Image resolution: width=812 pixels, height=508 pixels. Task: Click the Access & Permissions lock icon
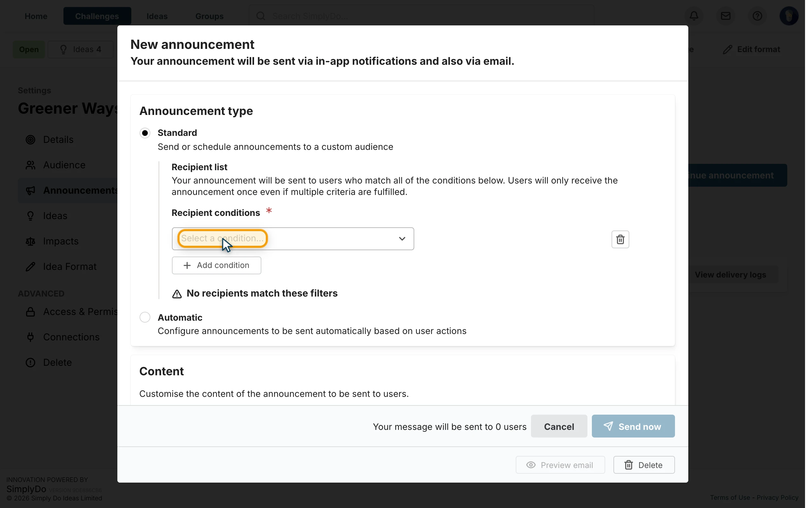coord(30,312)
